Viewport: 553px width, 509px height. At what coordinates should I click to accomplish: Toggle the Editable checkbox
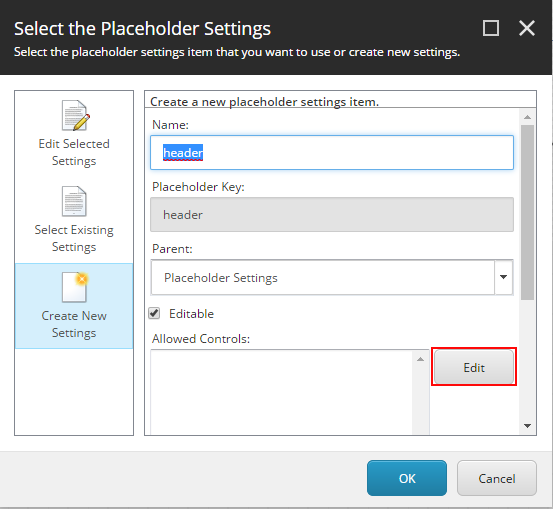[154, 313]
